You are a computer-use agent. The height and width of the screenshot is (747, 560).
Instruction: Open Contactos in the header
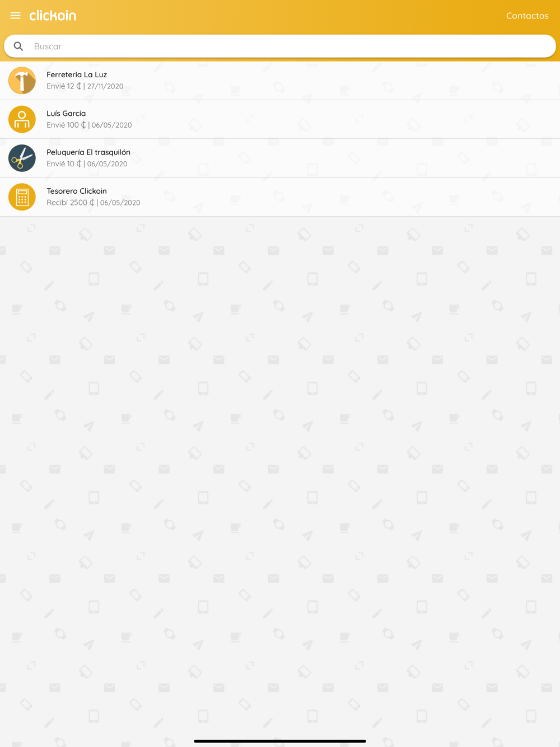pyautogui.click(x=527, y=16)
